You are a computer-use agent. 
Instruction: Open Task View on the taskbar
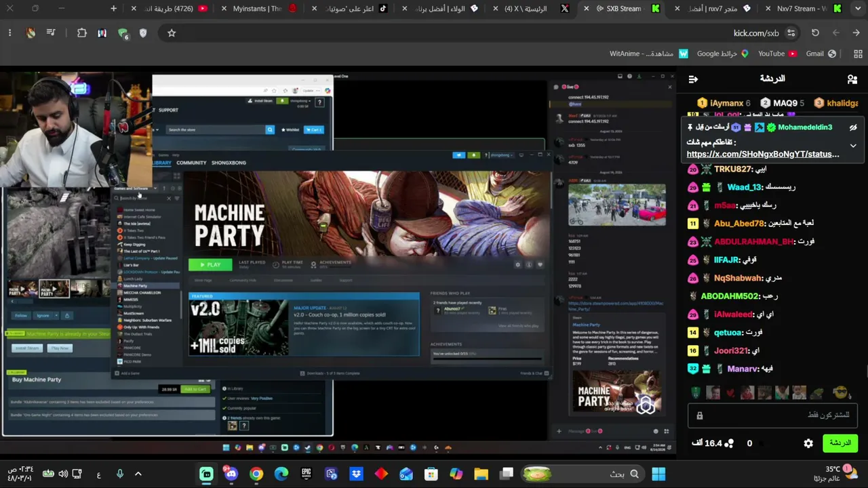tap(507, 474)
